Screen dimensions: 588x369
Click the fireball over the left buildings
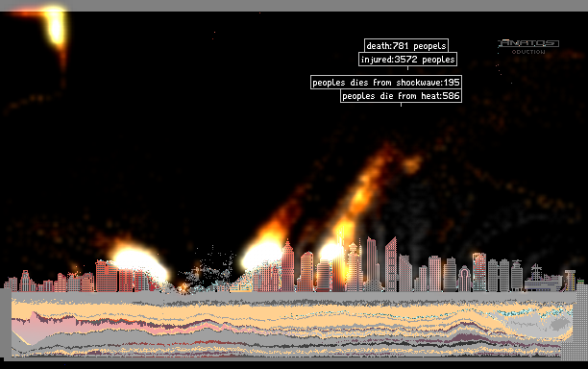(139, 264)
